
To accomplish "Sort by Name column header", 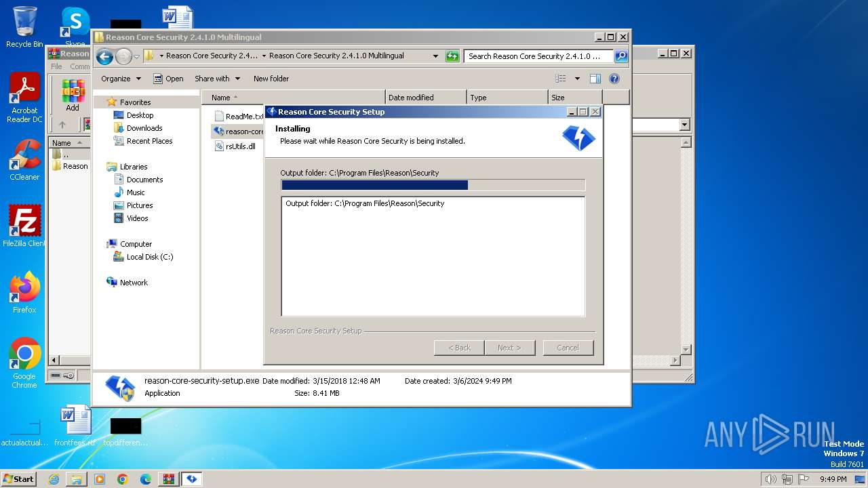I will click(293, 98).
